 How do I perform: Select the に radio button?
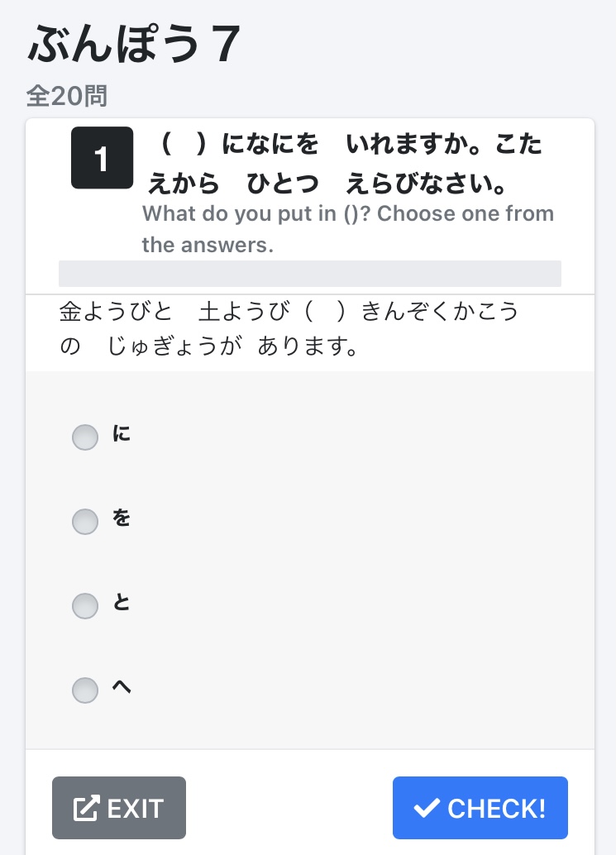tap(85, 437)
